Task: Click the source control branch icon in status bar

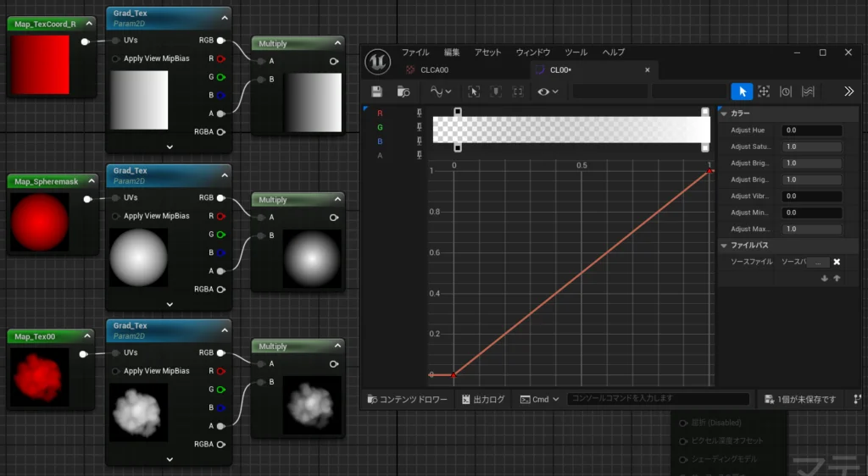Action: (x=858, y=399)
